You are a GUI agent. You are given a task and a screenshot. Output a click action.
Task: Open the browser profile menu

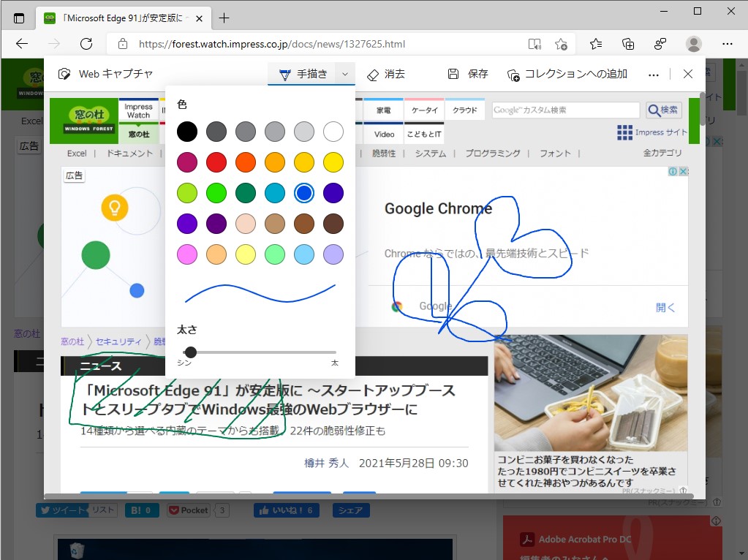tap(692, 44)
